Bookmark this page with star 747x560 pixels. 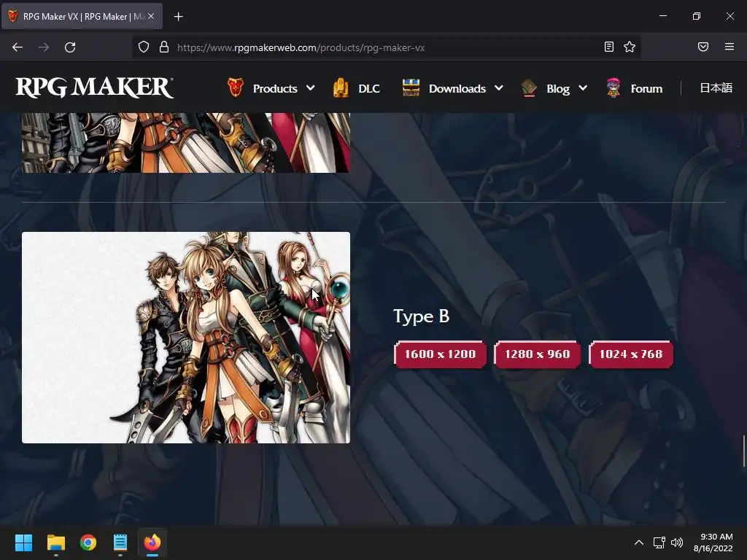(x=630, y=47)
